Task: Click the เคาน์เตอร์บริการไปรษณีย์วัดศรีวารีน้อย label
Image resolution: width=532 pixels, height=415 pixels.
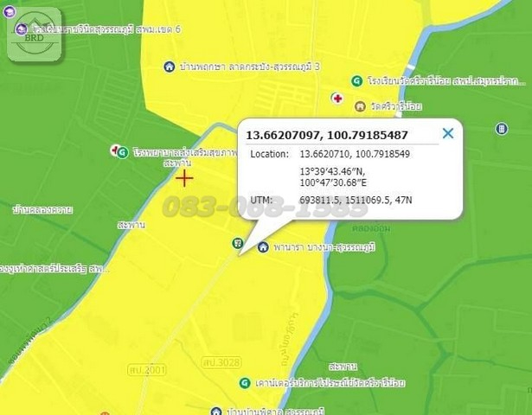Action: [x=330, y=383]
